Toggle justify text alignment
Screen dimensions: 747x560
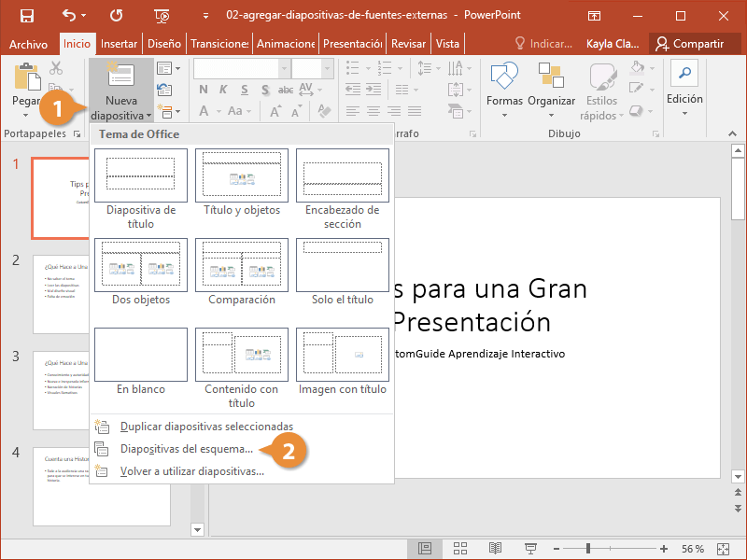click(415, 111)
